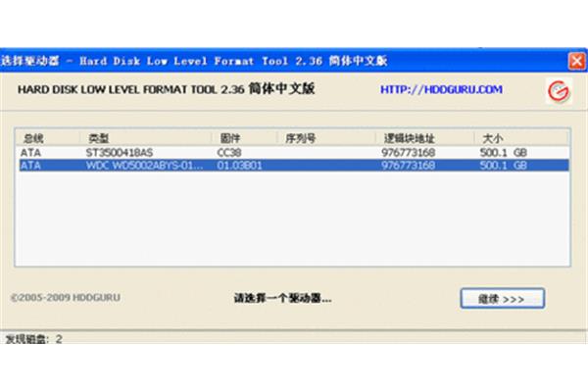Click 500.1 GB size in ST3500418AS row

click(504, 153)
